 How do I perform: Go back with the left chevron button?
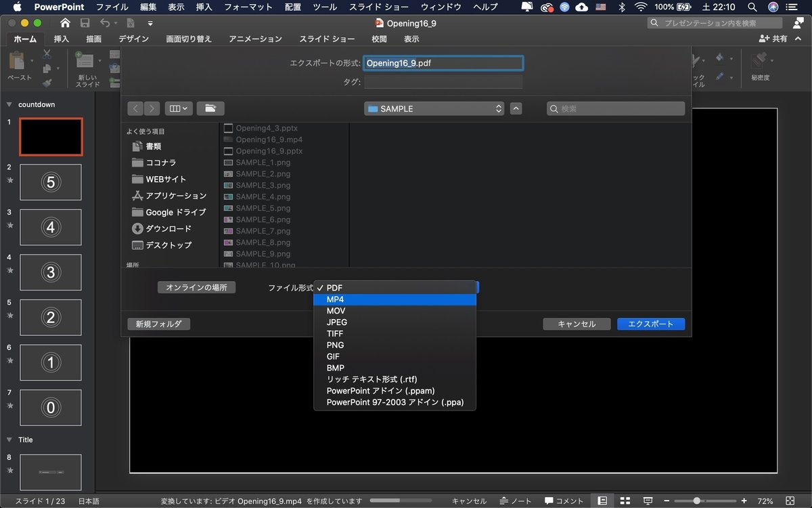pyautogui.click(x=135, y=108)
